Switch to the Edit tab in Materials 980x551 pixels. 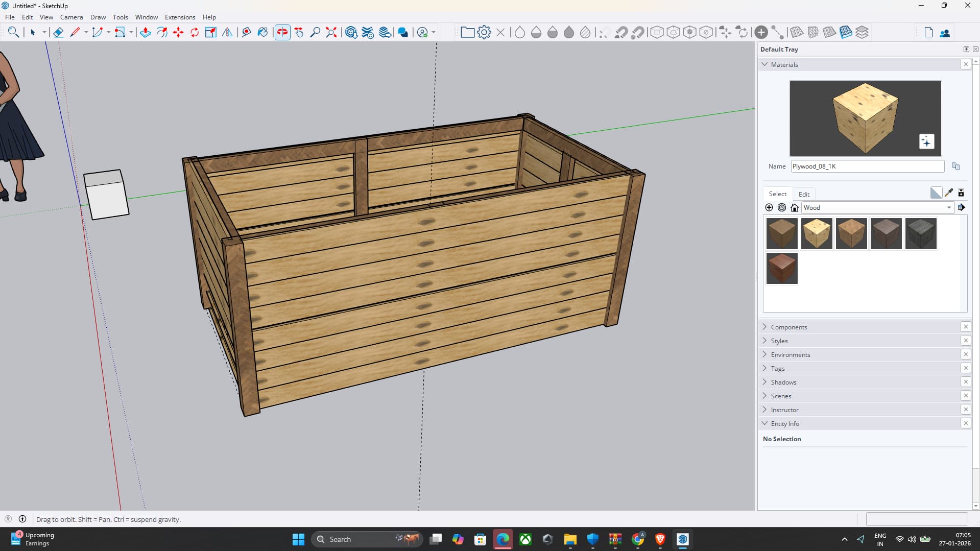click(x=804, y=194)
